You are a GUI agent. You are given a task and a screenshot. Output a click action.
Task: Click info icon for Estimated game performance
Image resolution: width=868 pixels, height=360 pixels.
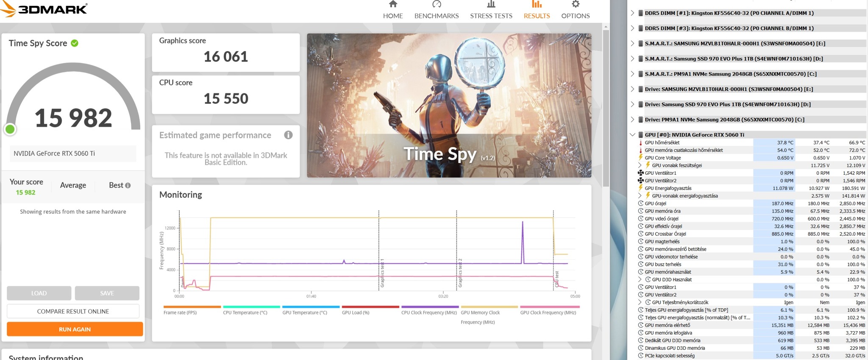[288, 135]
